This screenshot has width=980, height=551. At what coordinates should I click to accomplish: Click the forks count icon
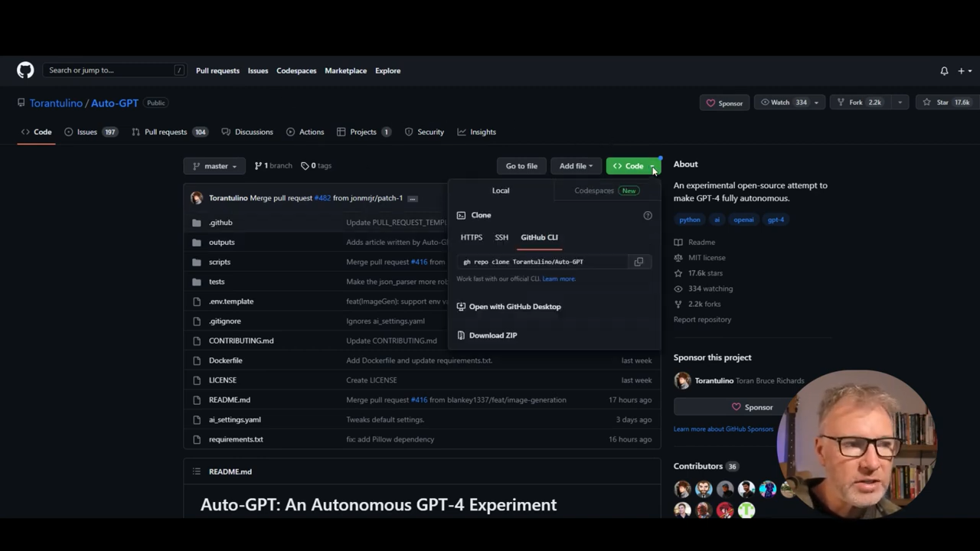tap(678, 304)
